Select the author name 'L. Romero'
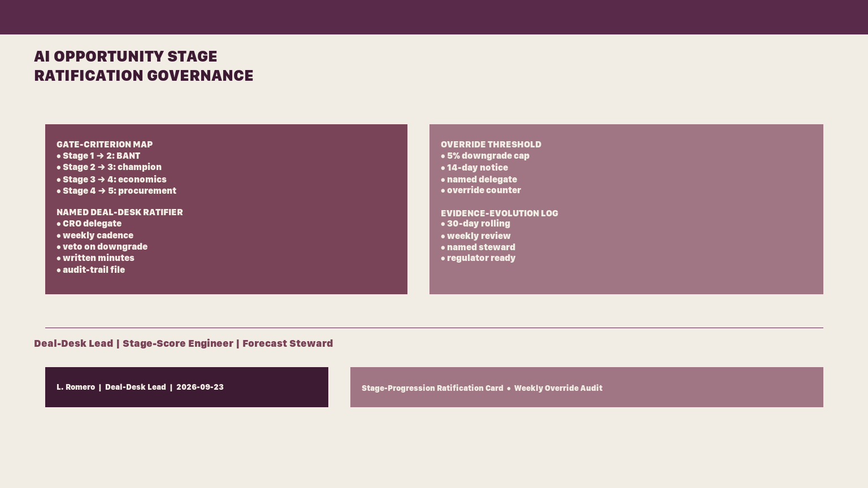This screenshot has width=868, height=488. (x=76, y=387)
